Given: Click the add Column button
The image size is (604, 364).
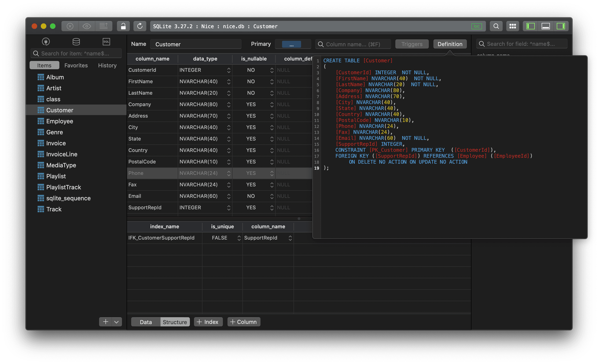Looking at the screenshot, I should [244, 322].
